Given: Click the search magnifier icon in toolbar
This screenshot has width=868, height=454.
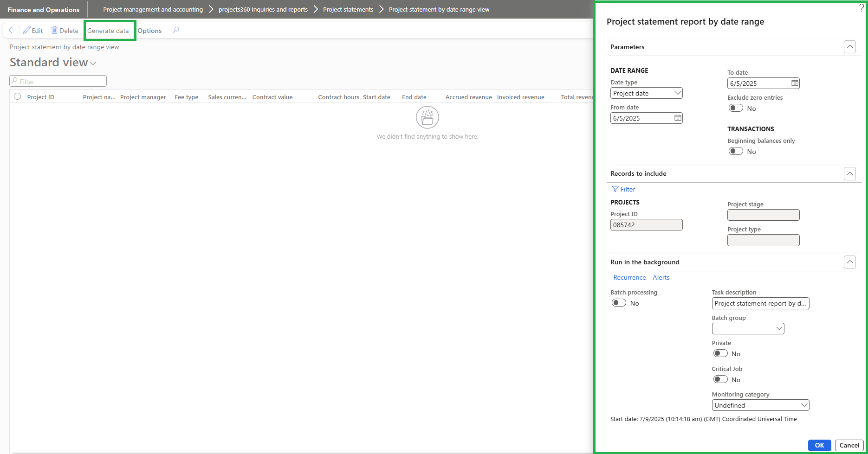Looking at the screenshot, I should [176, 30].
